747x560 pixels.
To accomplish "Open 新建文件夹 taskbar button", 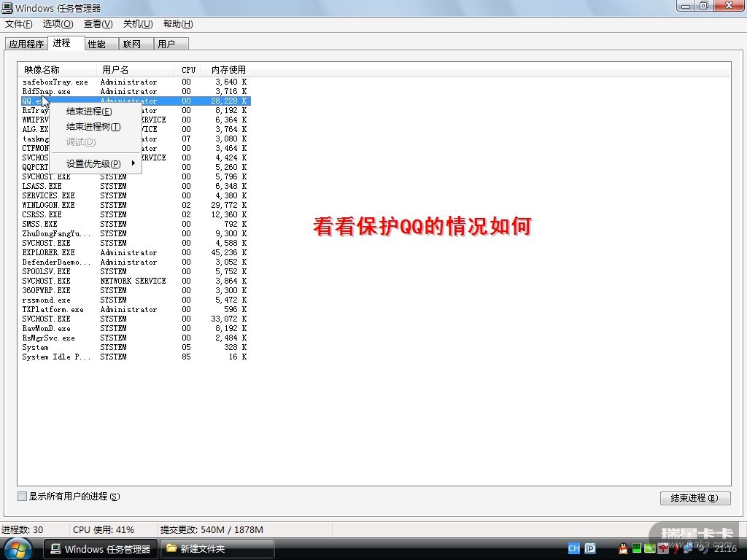I will (x=216, y=549).
